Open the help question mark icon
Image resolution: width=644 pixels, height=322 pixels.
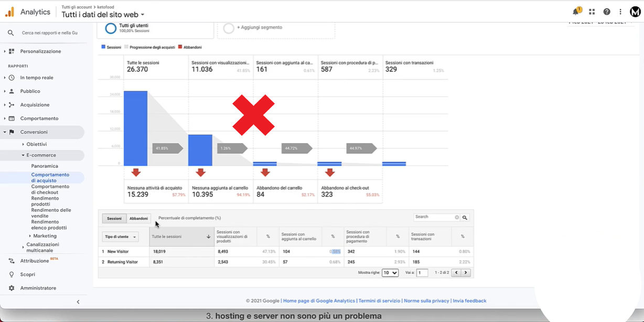[x=607, y=12]
